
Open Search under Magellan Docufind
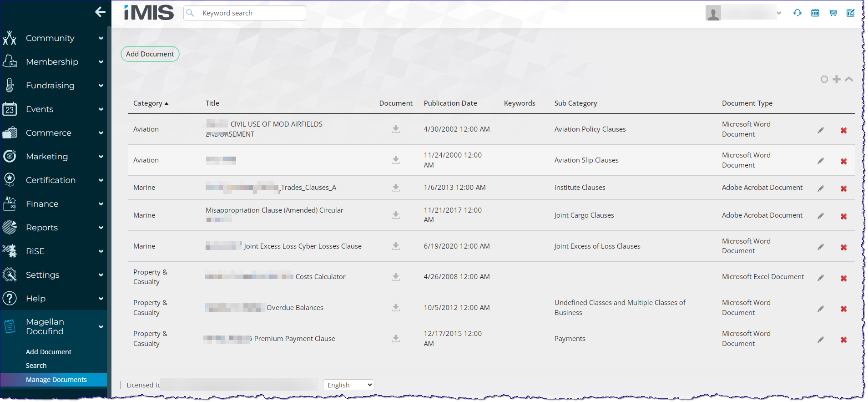coord(36,366)
